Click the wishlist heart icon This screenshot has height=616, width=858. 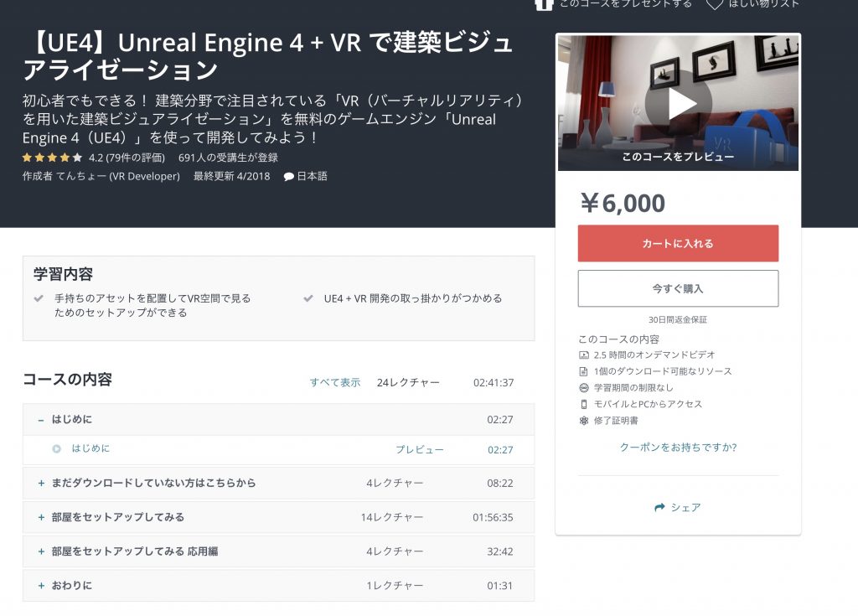coord(714,3)
